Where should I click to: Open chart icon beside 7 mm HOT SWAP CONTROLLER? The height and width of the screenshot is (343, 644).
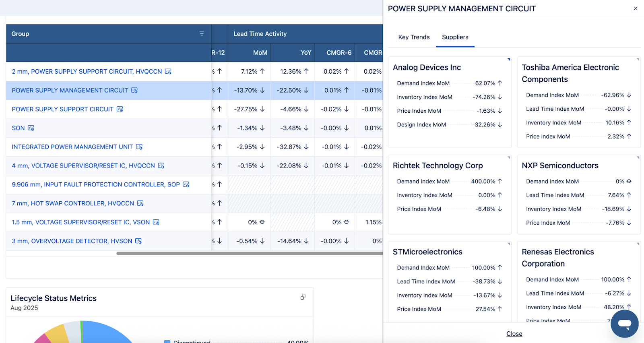click(140, 203)
